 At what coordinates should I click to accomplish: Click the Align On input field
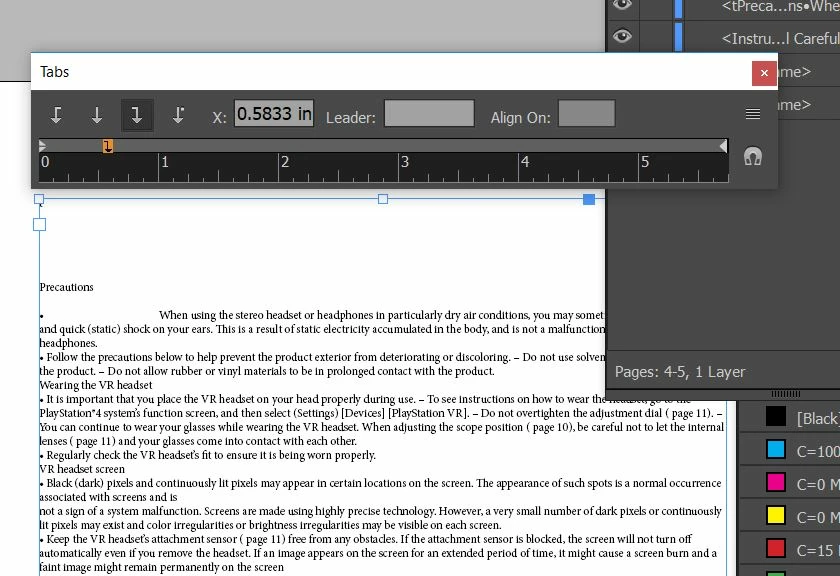point(587,114)
